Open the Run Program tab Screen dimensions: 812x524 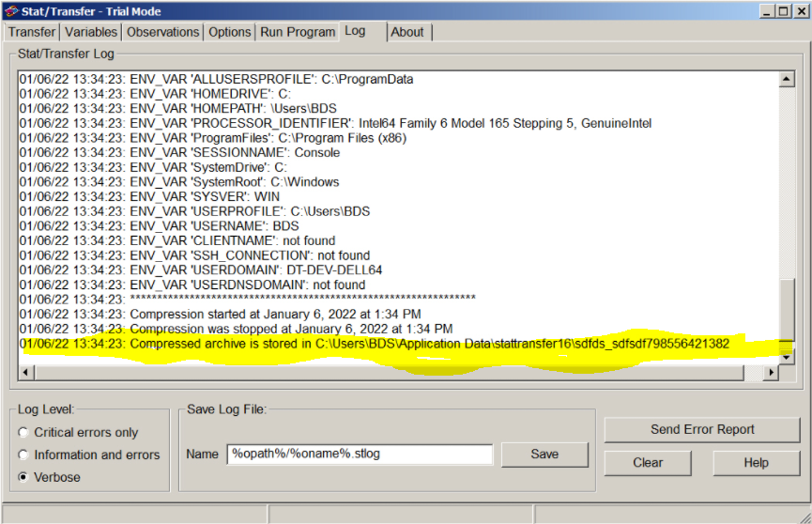tap(298, 32)
